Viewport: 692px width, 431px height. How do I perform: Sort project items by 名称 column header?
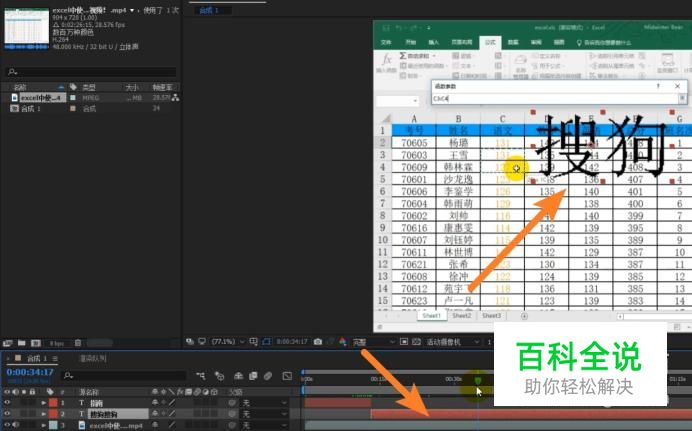pyautogui.click(x=20, y=87)
